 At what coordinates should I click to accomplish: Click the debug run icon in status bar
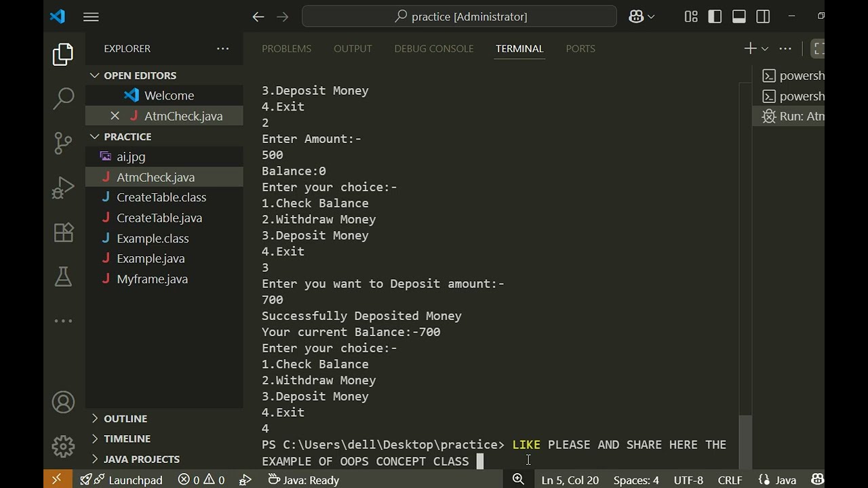click(245, 479)
